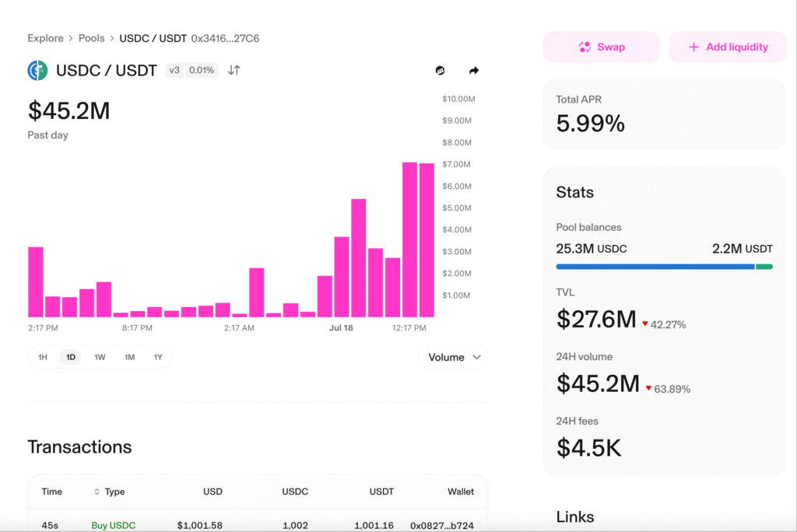Viewport: 797px width, 532px height.
Task: Click Add liquidity button
Action: (x=728, y=47)
